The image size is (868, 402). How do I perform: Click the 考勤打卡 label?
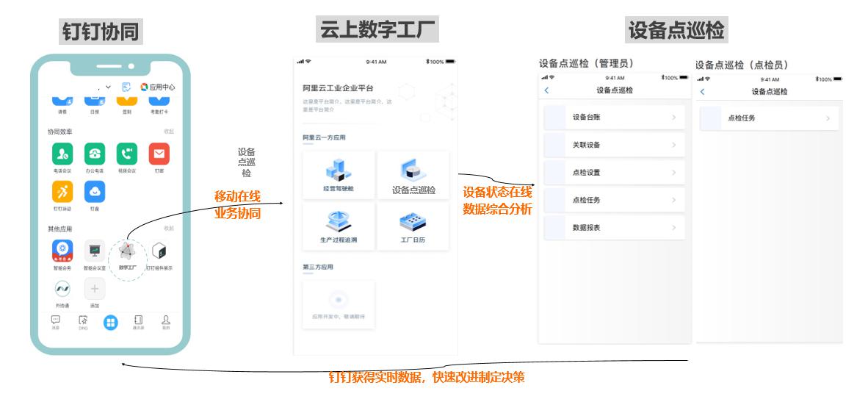tap(159, 112)
